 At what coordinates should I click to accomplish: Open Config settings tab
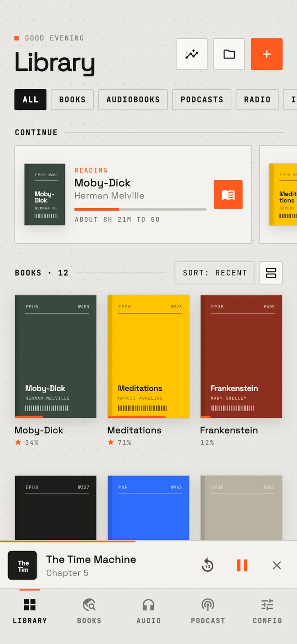click(267, 612)
